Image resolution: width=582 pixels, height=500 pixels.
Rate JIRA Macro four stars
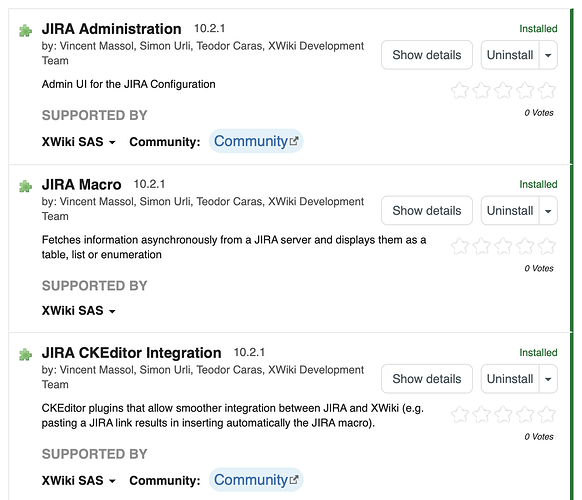tap(525, 246)
